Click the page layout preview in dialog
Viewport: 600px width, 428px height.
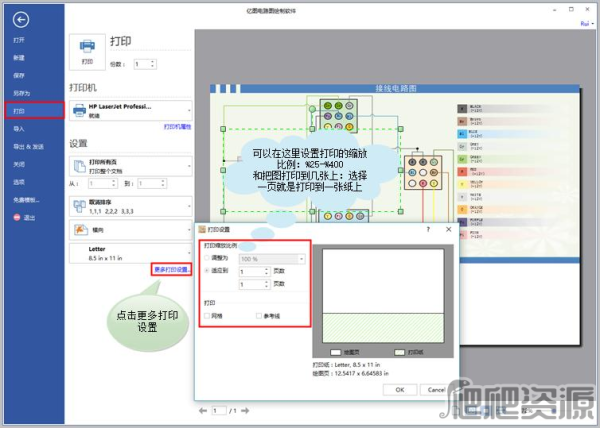click(383, 296)
